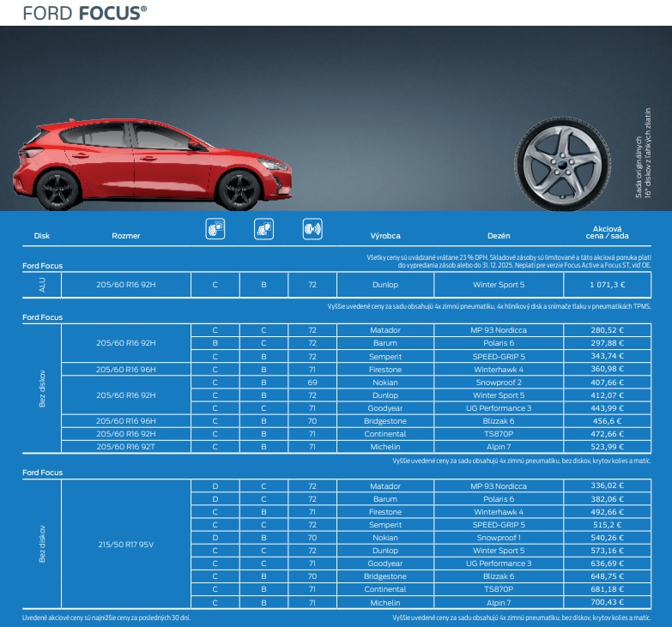The image size is (672, 627).
Task: Select the ALU row label
Action: pyautogui.click(x=41, y=285)
